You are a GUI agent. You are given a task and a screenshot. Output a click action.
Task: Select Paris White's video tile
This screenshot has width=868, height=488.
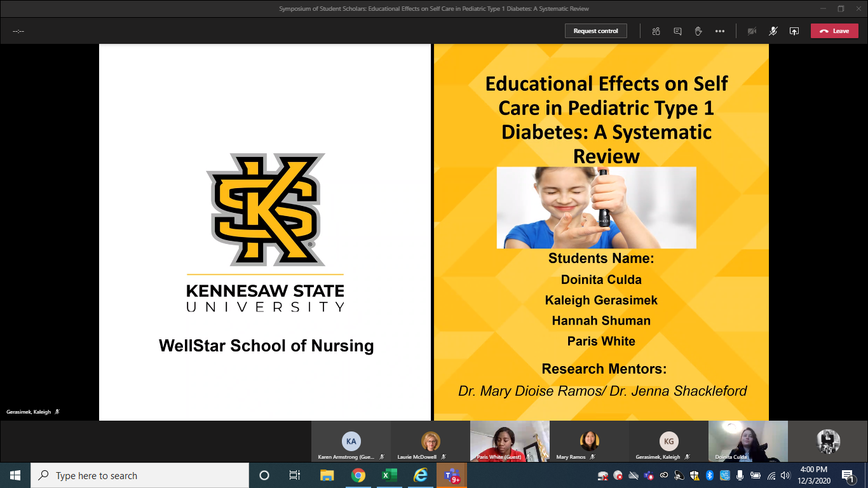click(x=509, y=440)
